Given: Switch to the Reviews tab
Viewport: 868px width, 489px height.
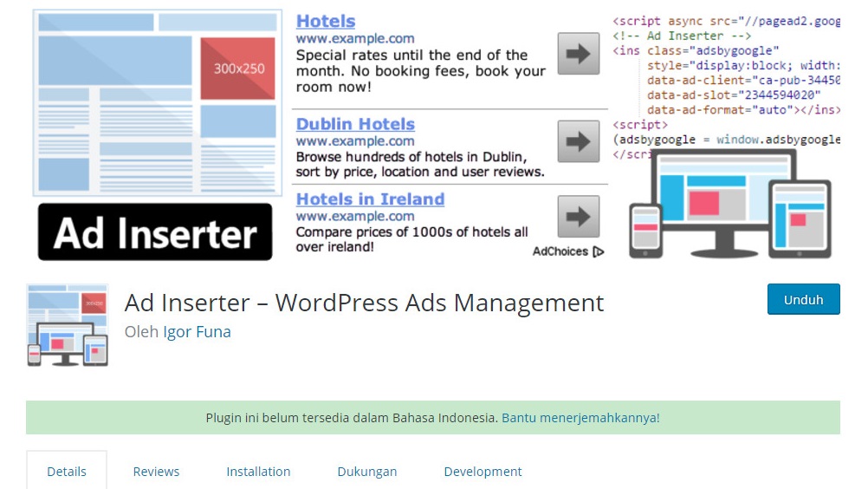Looking at the screenshot, I should tap(156, 472).
